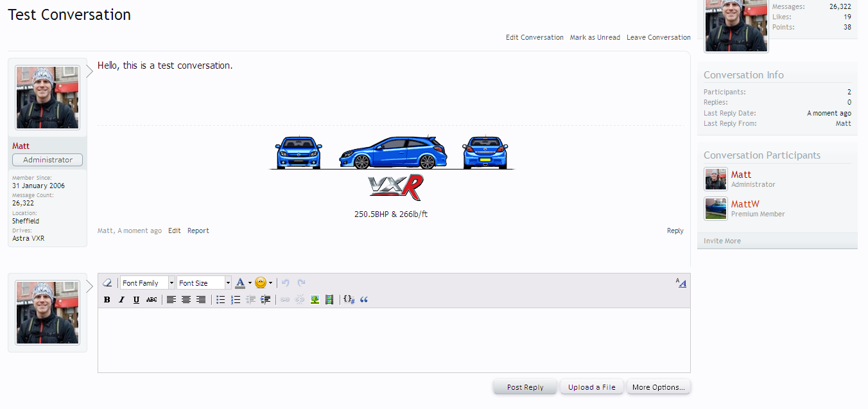
Task: Toggle strikethrough formatting
Action: coord(152,299)
